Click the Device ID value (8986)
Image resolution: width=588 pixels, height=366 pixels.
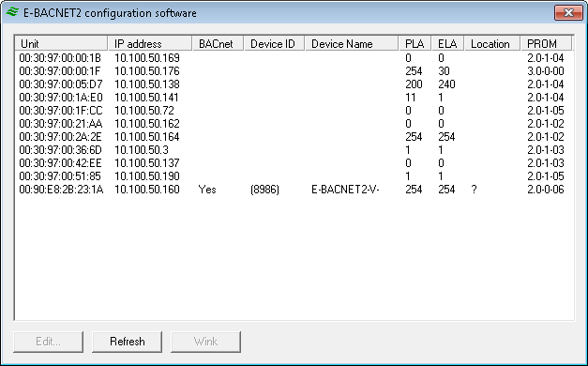(x=264, y=190)
